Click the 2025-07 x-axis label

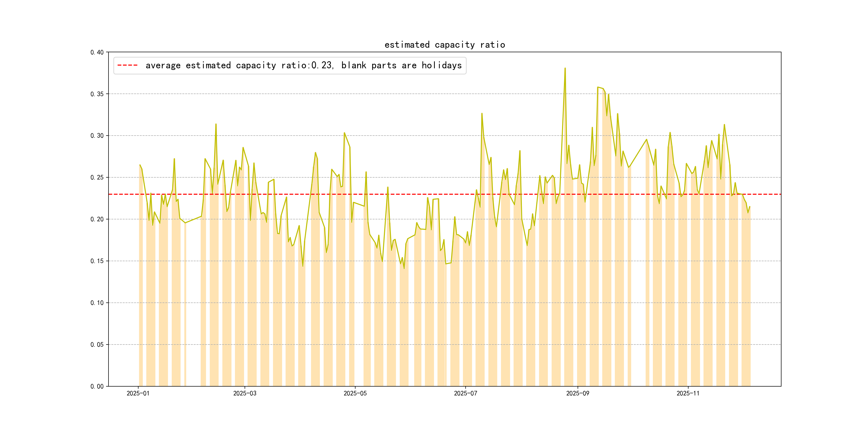pyautogui.click(x=465, y=393)
